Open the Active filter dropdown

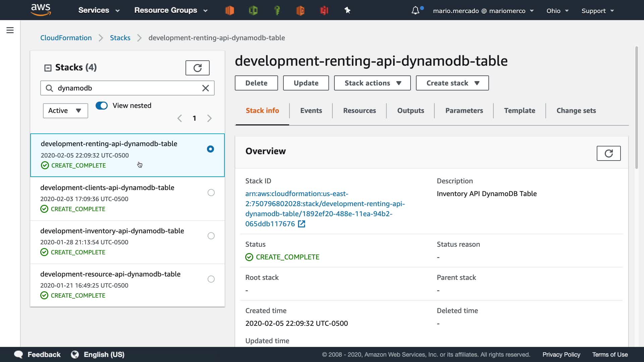point(65,111)
